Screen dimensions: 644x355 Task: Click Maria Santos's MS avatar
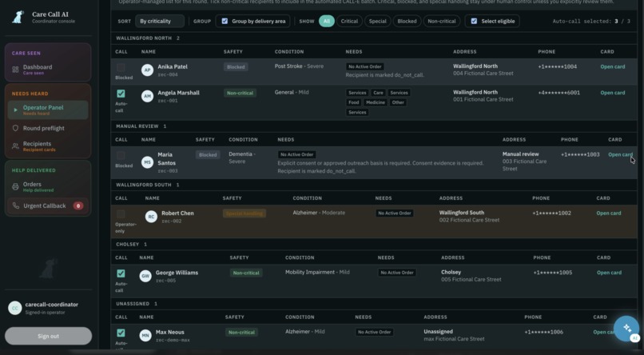click(147, 162)
